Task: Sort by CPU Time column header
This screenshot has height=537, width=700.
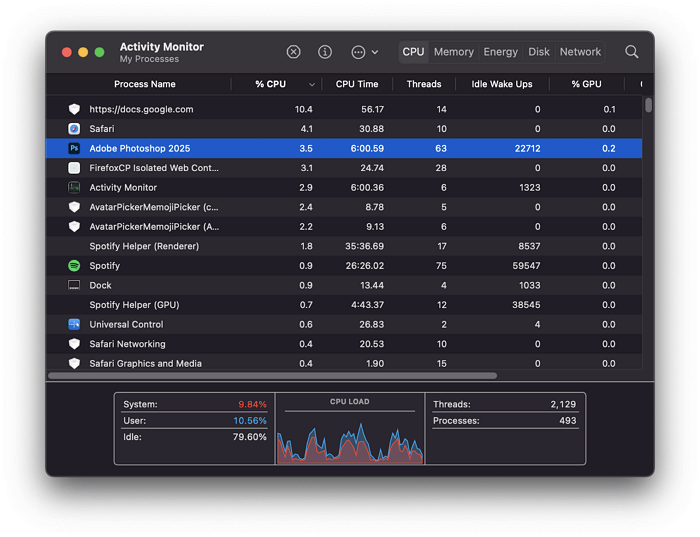Action: tap(357, 84)
